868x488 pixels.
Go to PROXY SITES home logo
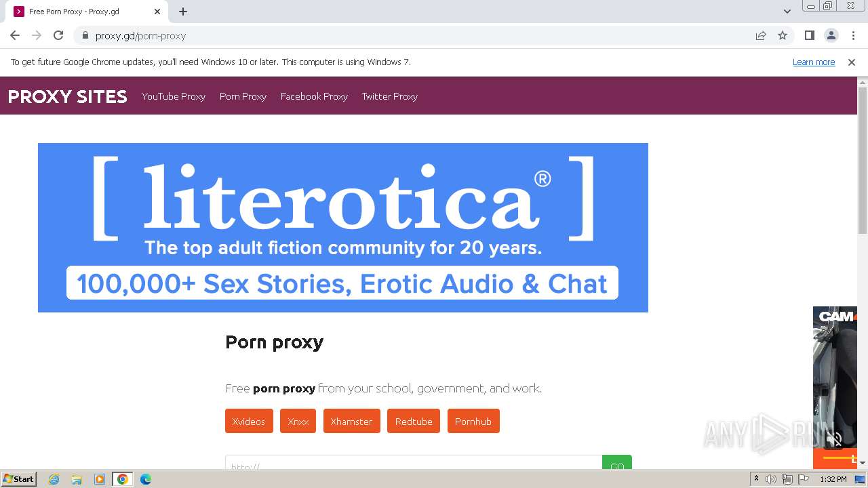[x=68, y=96]
